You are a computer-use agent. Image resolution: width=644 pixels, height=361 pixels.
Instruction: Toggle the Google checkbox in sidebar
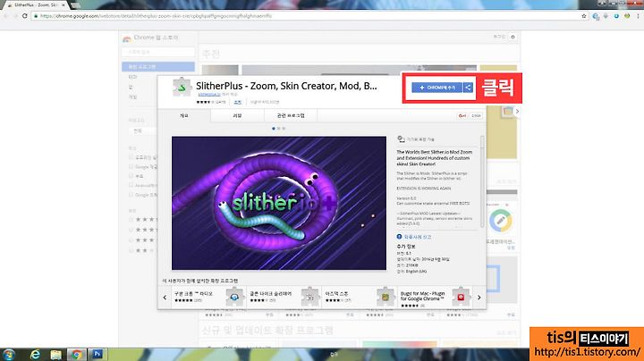pos(131,166)
